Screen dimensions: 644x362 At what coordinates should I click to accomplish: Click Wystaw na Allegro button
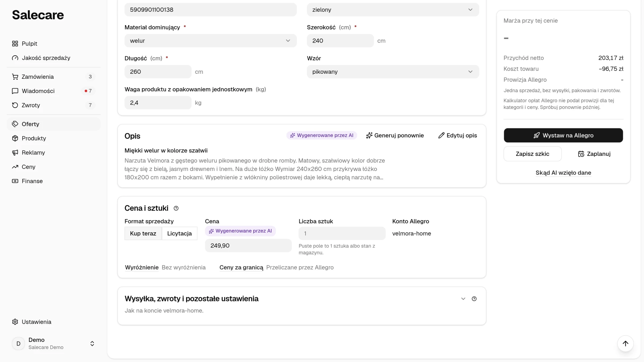tap(563, 135)
